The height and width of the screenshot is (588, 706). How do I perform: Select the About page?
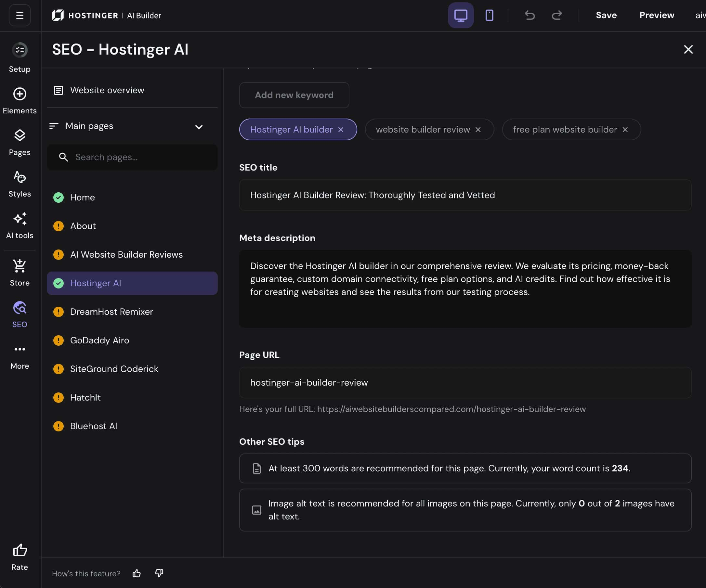132,226
